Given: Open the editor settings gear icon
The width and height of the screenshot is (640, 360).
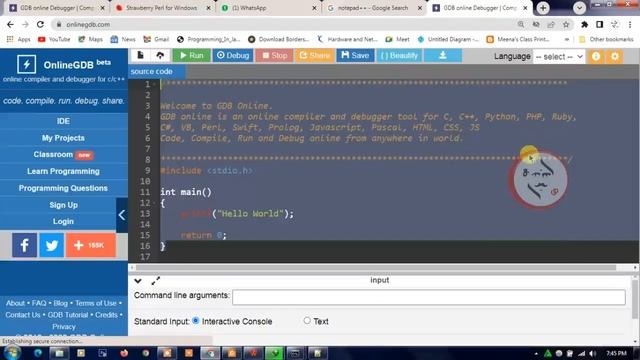Looking at the screenshot, I should [x=615, y=56].
